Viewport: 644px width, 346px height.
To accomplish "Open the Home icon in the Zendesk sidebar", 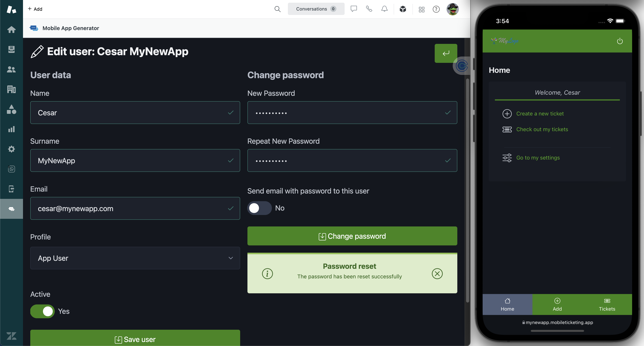I will pyautogui.click(x=11, y=30).
